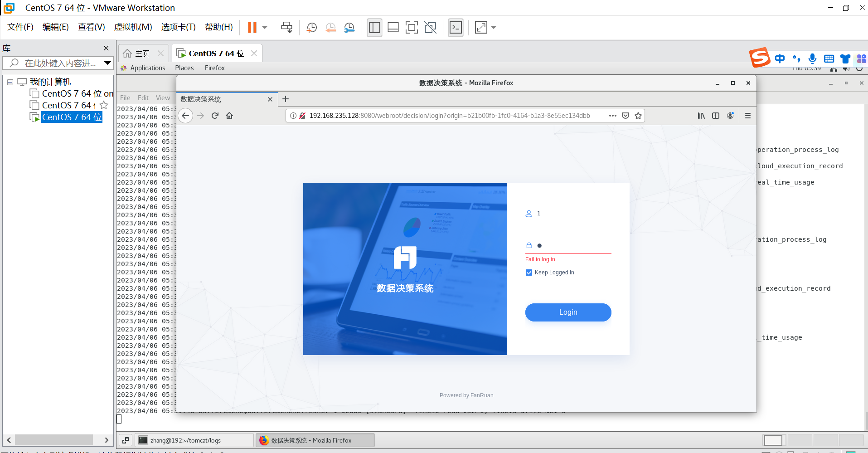Viewport: 868px width, 453px height.
Task: Reload the page in Firefox
Action: coord(215,116)
